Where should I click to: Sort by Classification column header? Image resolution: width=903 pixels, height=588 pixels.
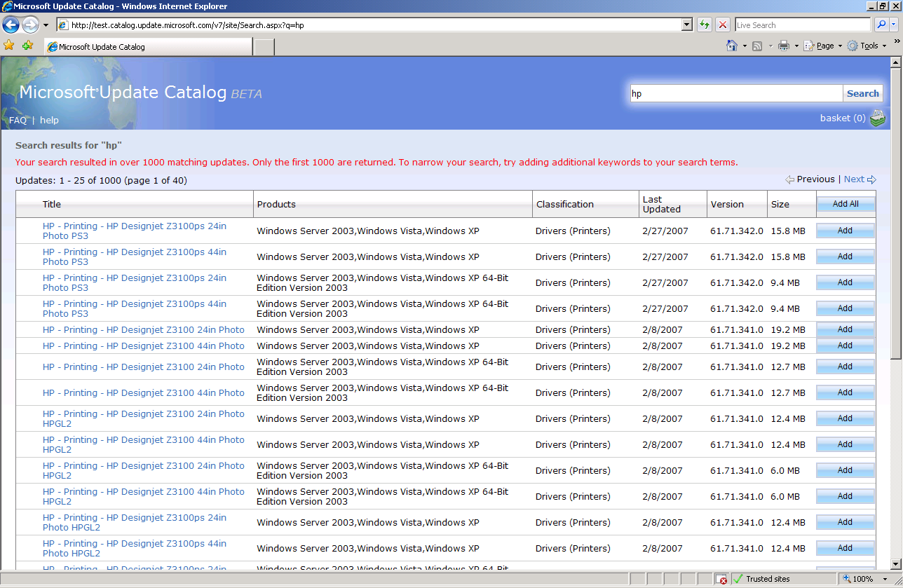tap(565, 204)
